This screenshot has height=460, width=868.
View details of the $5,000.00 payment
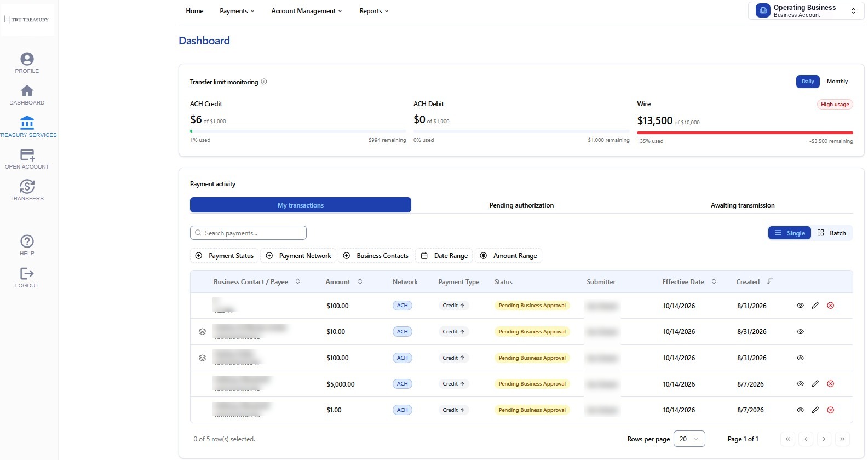pos(800,384)
